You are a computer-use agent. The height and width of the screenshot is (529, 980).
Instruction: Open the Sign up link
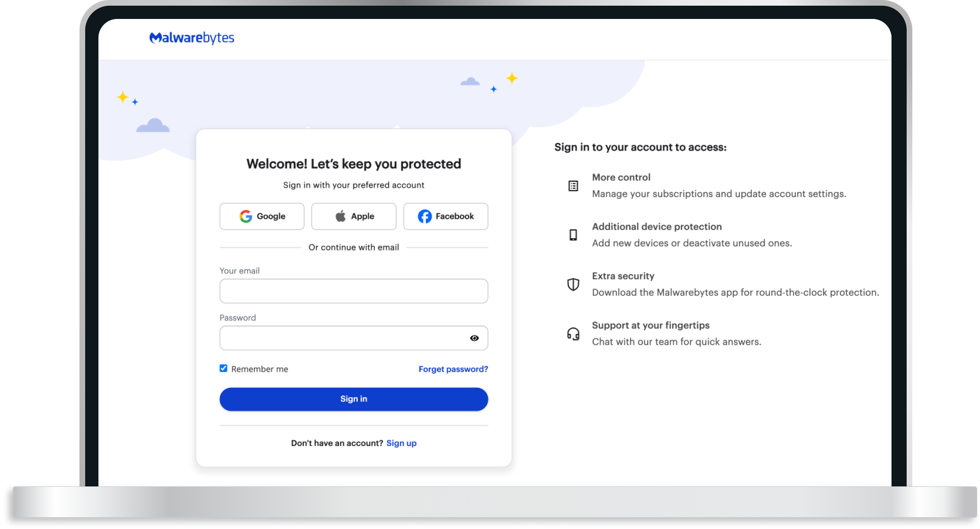[401, 443]
